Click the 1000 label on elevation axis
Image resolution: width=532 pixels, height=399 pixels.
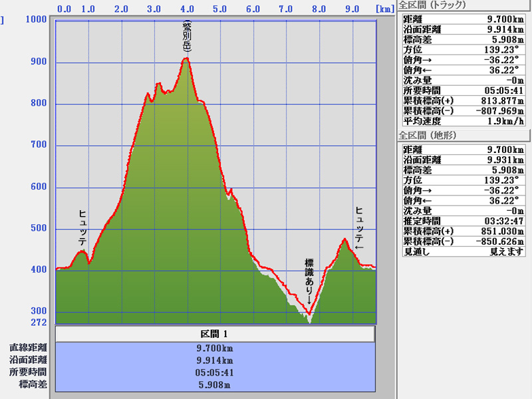(35, 19)
